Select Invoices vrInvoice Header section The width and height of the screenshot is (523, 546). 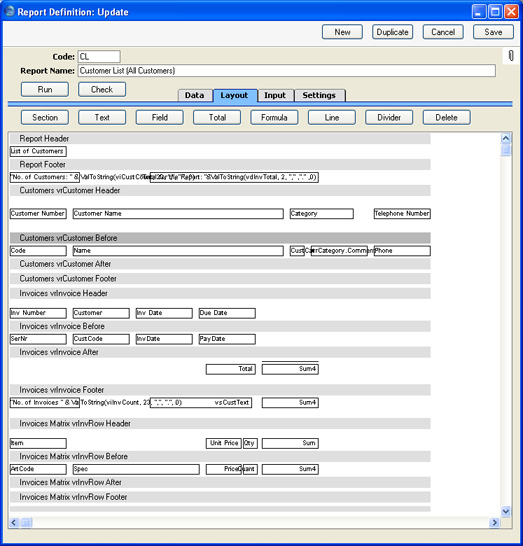pyautogui.click(x=220, y=293)
